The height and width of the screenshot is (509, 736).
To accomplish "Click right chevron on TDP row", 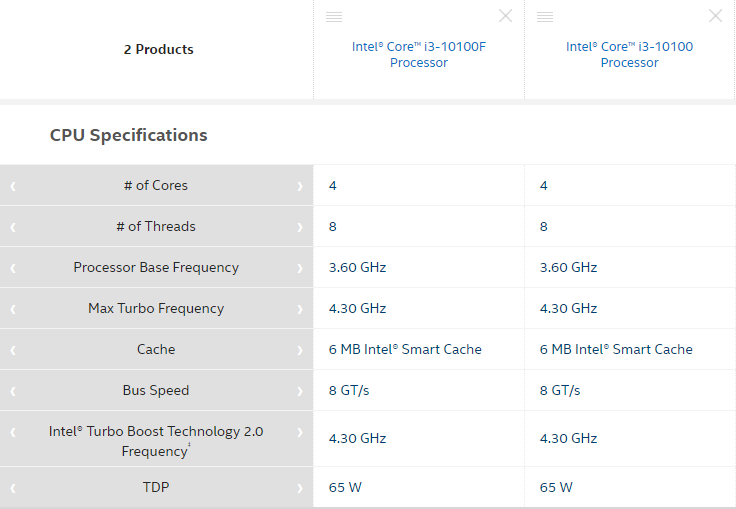I will [299, 488].
